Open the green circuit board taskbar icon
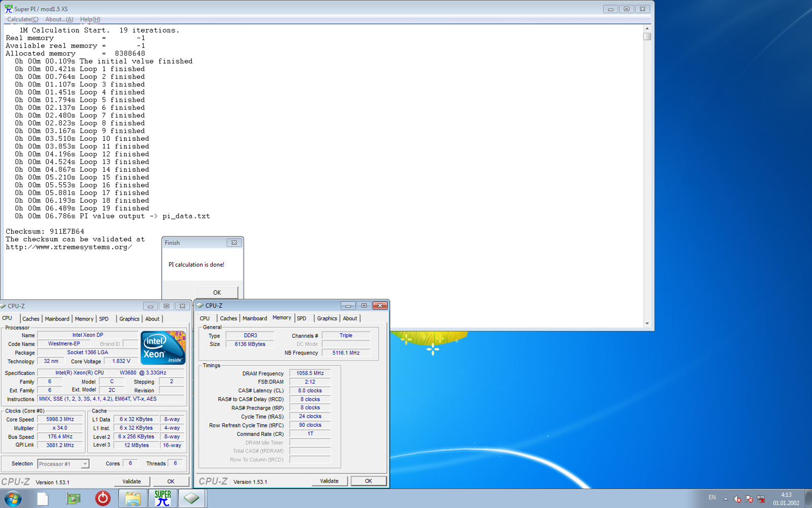This screenshot has height=508, width=812. pos(74,499)
